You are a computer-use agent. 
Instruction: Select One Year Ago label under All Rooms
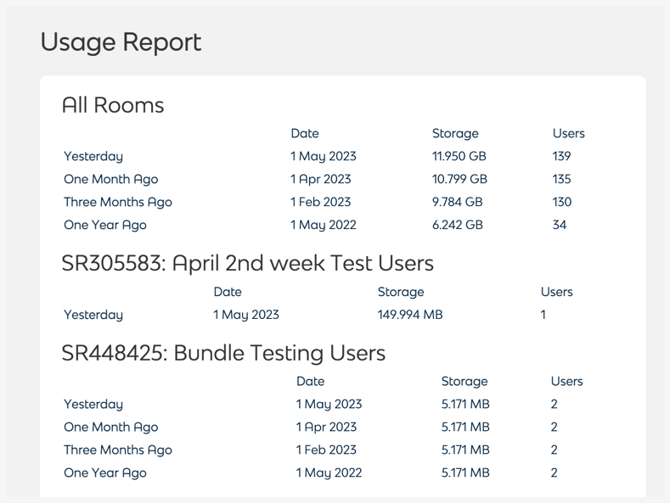(x=105, y=225)
